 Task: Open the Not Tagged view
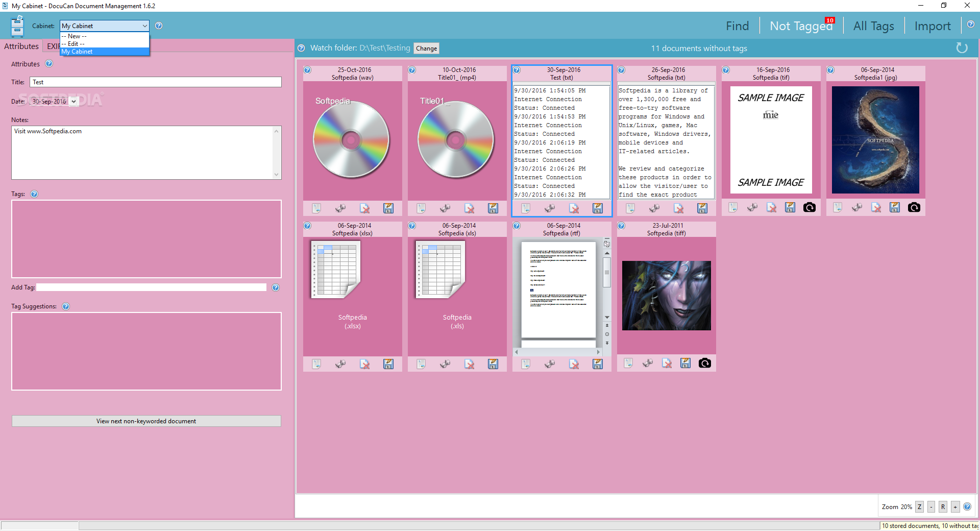coord(801,26)
